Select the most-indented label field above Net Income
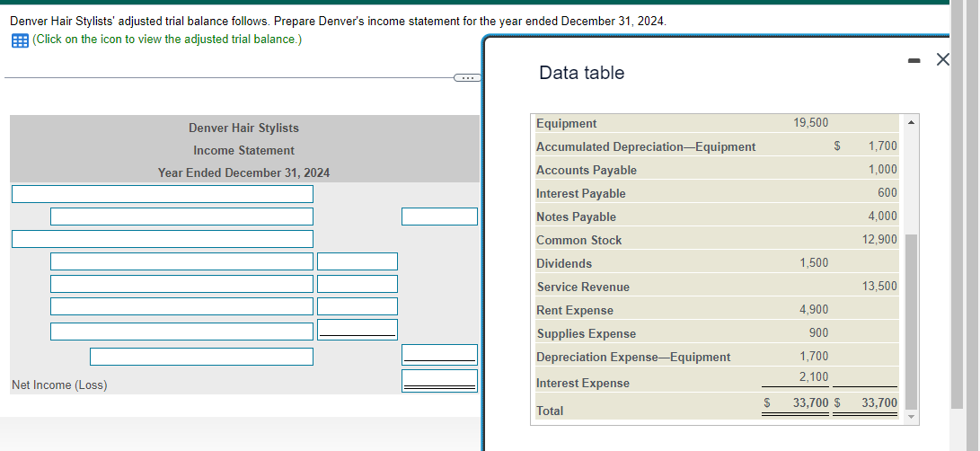 tap(201, 357)
